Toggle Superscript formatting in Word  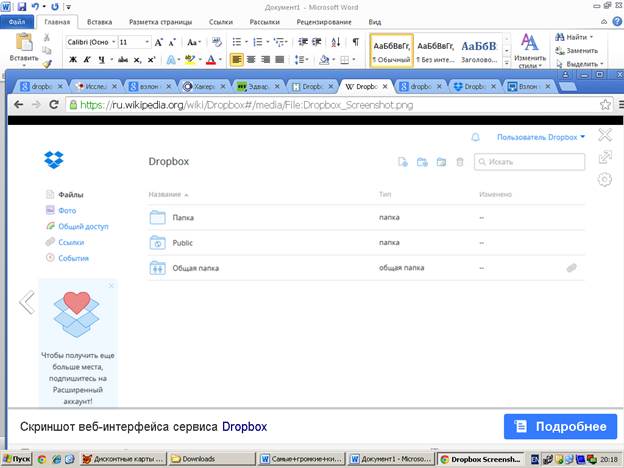151,60
